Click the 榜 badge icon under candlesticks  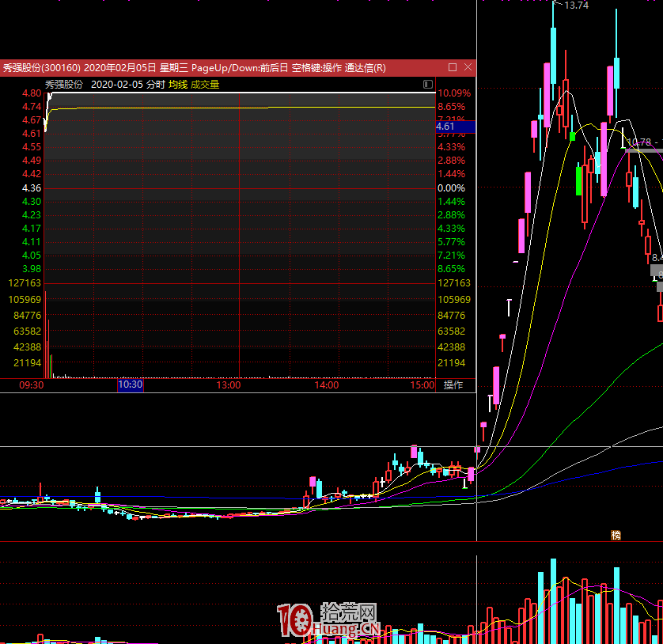point(616,536)
